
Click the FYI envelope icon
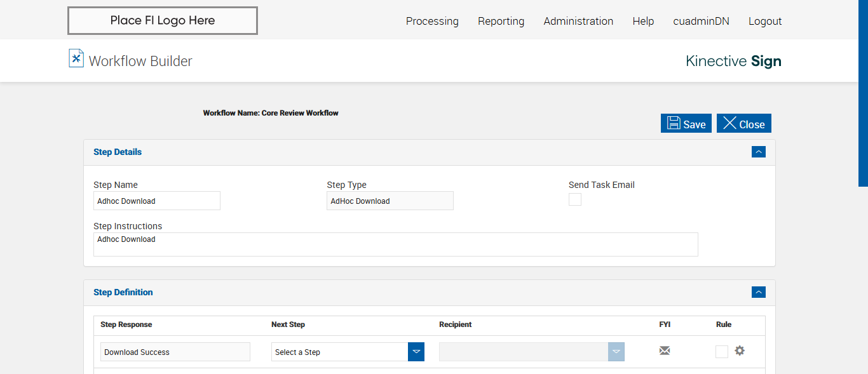point(665,351)
